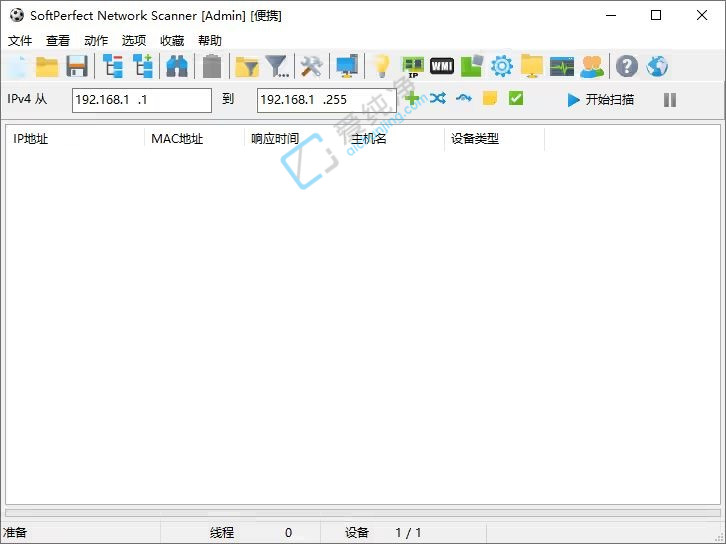Viewport: 726px width, 544px height.
Task: Click the blue gear settings icon
Action: point(502,66)
